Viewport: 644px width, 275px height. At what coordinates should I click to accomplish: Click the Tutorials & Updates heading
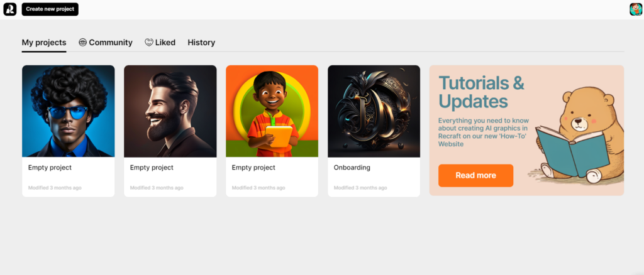(481, 92)
